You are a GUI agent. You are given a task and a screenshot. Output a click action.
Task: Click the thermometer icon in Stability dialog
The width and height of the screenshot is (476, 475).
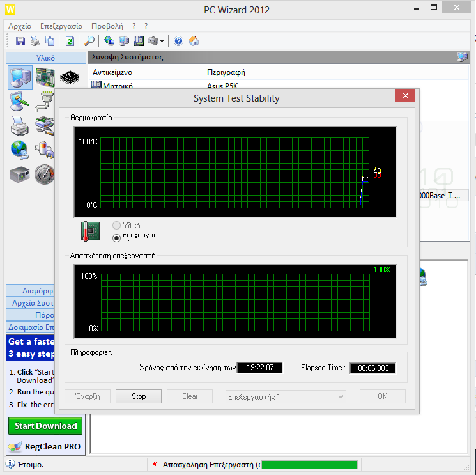click(x=90, y=231)
